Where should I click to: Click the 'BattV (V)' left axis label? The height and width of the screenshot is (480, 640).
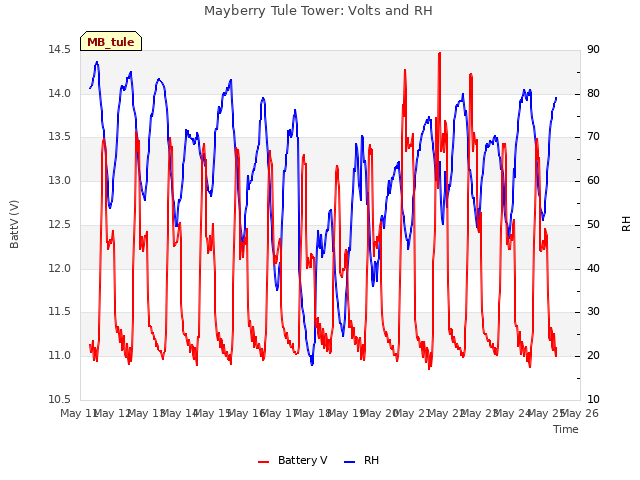coord(14,224)
